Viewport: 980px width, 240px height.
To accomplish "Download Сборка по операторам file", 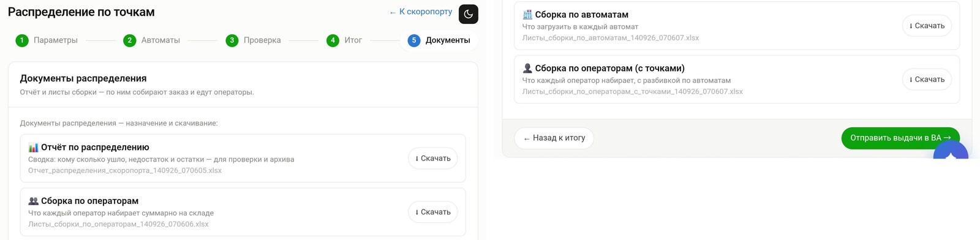I will (x=433, y=212).
